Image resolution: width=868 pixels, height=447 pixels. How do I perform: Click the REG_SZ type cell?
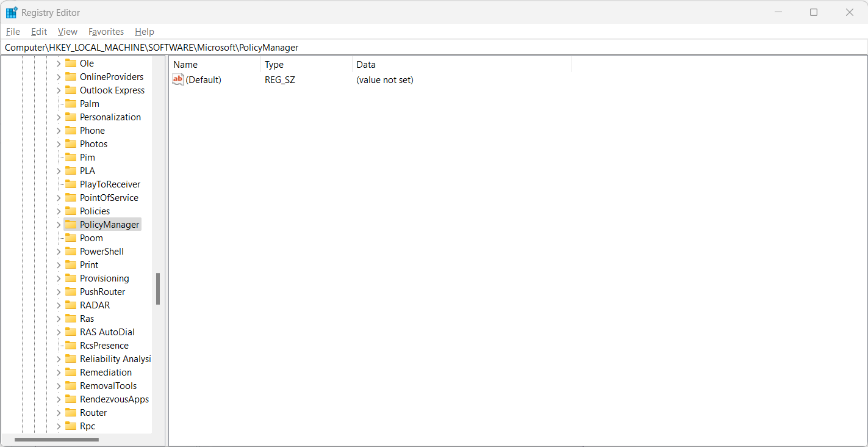click(280, 80)
